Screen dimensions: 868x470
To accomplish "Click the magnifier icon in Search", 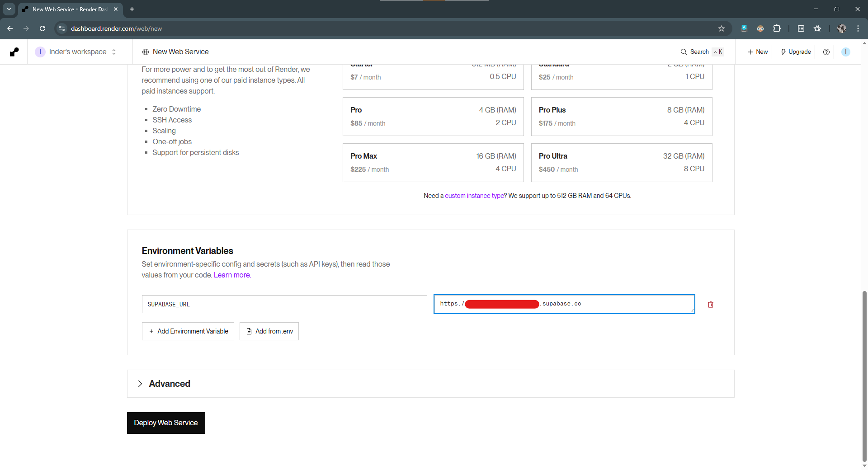I will coord(684,52).
